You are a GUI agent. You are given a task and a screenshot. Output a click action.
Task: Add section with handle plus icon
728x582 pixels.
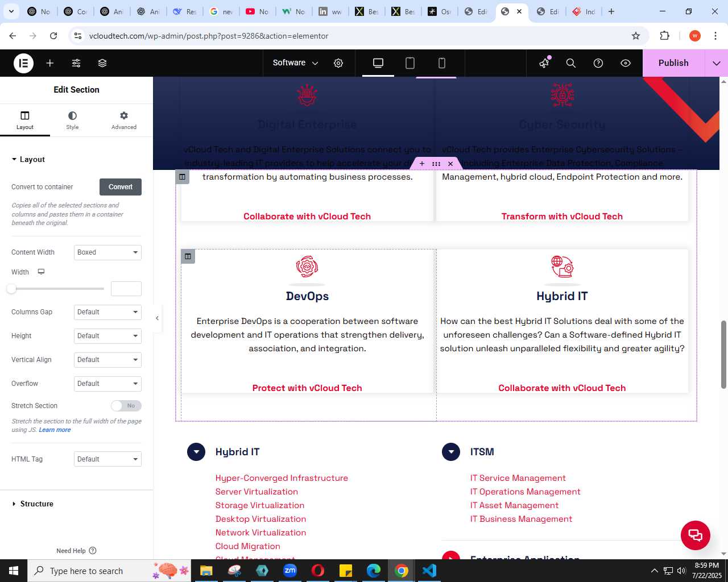[x=422, y=164]
